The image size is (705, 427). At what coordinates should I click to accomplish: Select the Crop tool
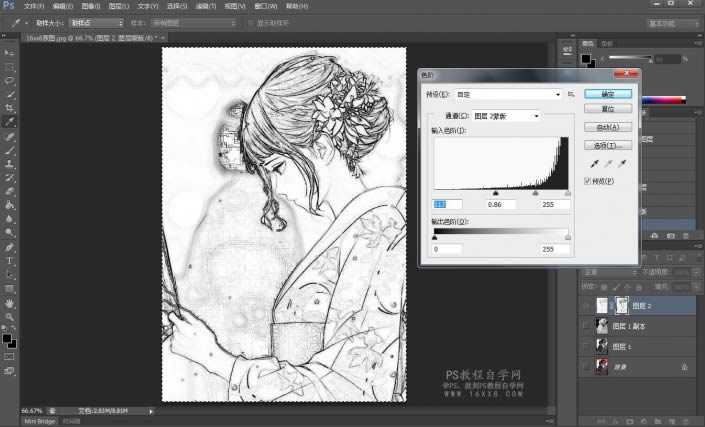(x=10, y=108)
